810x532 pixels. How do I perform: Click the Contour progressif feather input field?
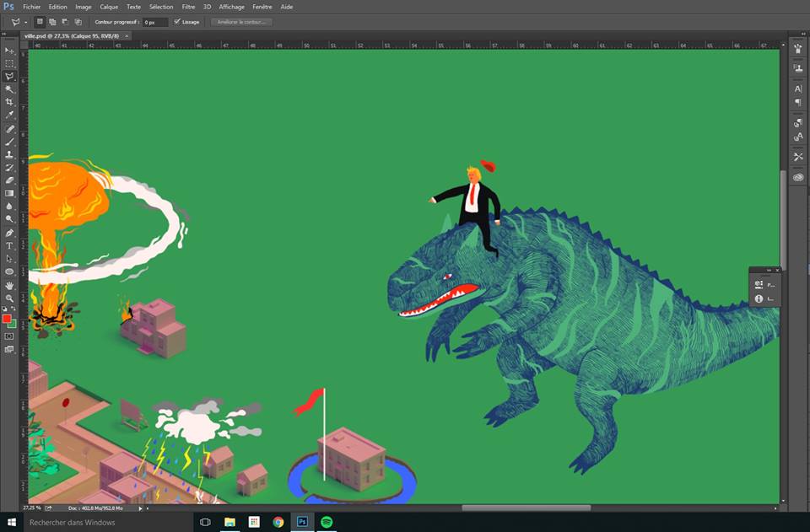click(155, 22)
